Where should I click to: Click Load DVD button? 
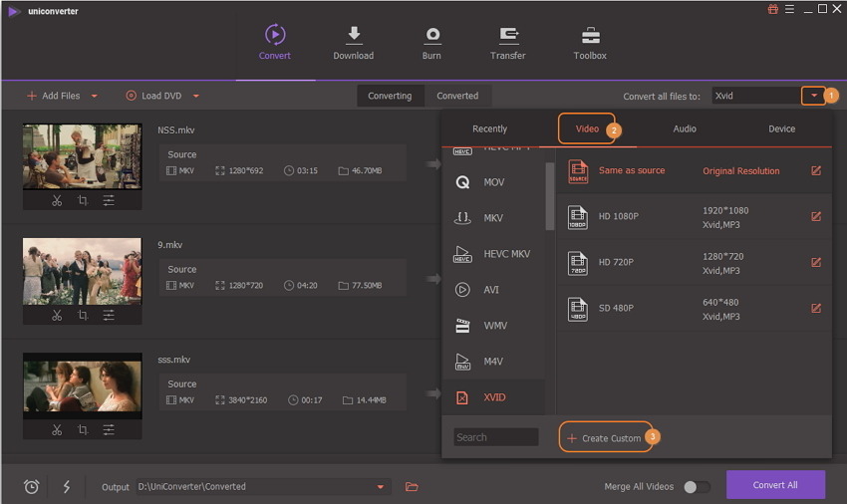tap(153, 96)
